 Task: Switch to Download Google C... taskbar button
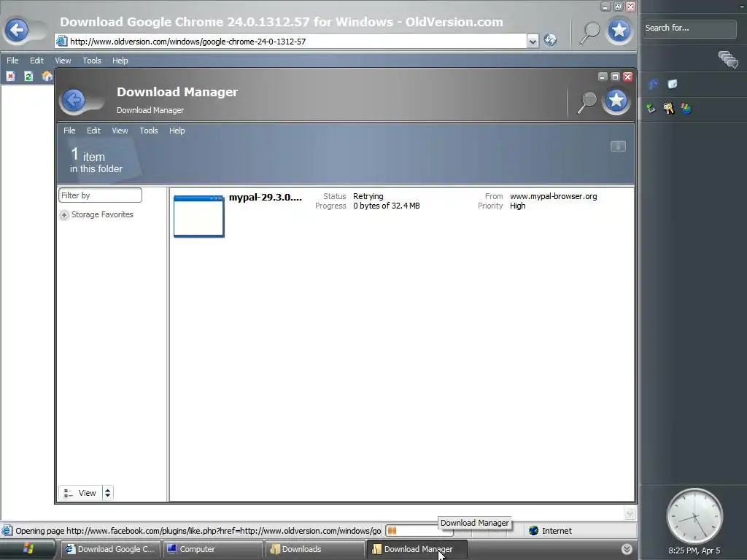[111, 549]
